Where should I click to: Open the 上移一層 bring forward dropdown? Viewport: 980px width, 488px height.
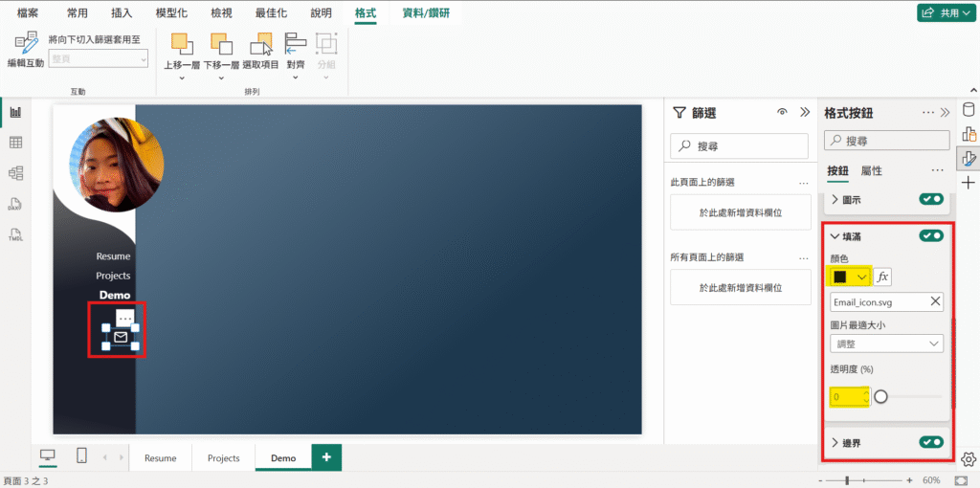(x=182, y=78)
